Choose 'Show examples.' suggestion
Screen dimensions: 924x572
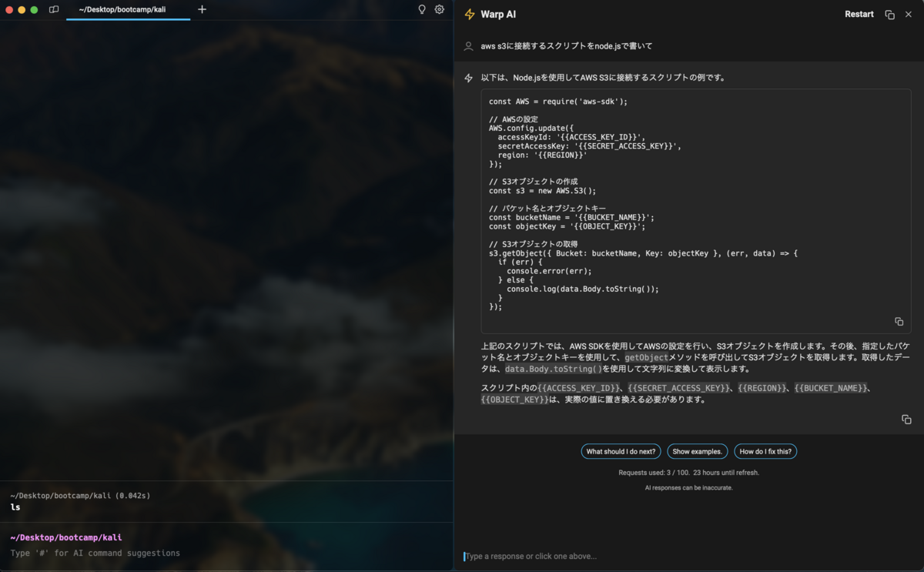[x=697, y=451]
